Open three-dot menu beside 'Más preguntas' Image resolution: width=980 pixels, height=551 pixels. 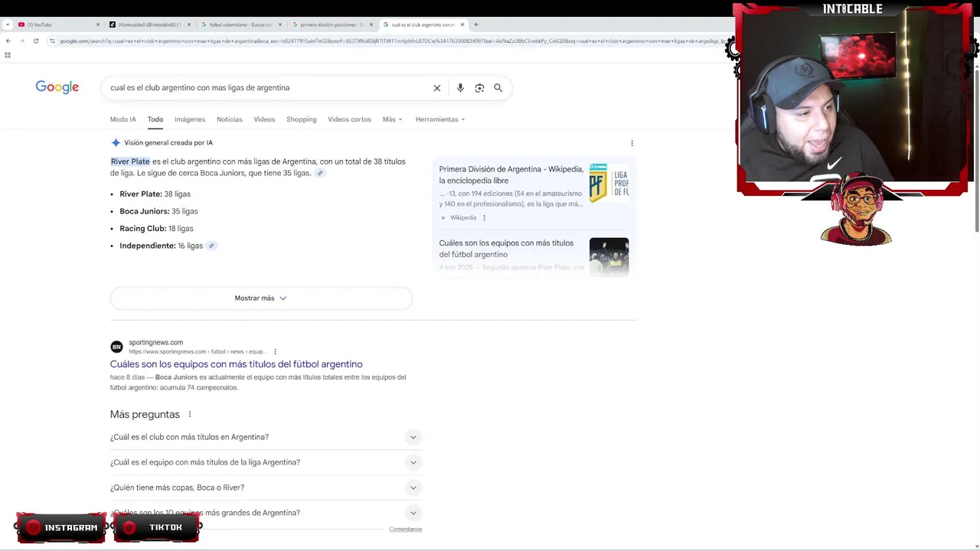click(190, 415)
